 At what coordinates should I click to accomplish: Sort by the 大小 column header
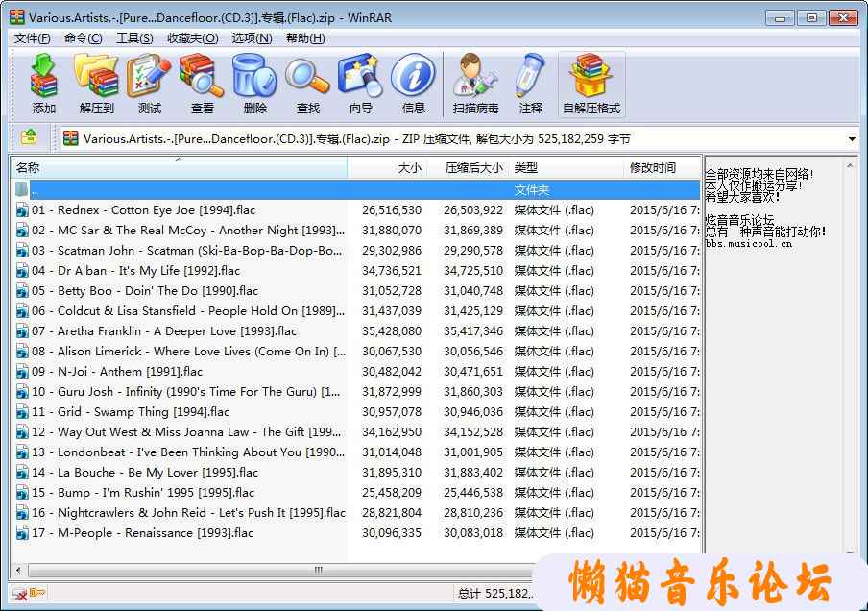(387, 168)
